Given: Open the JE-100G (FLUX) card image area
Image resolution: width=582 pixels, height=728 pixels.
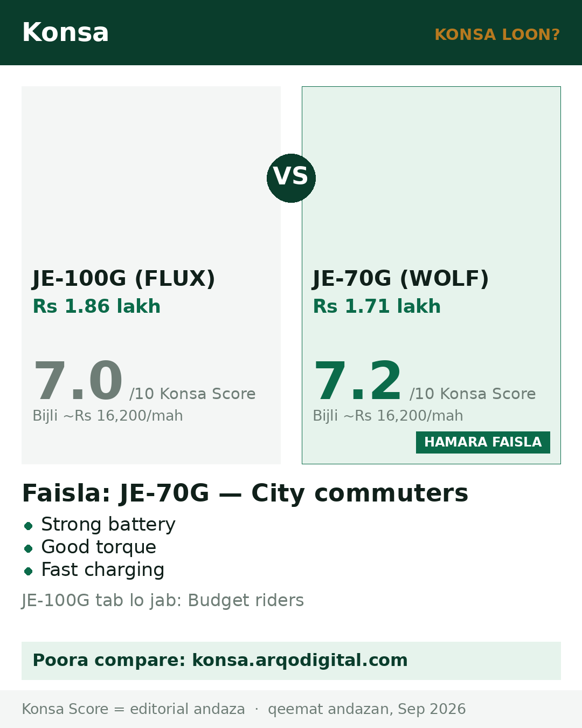Looking at the screenshot, I should 151,173.
